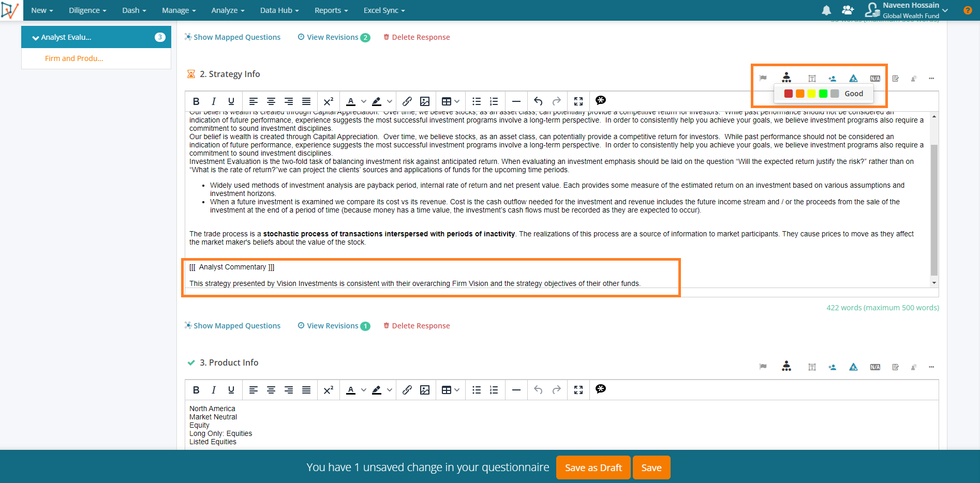Click the edit note icon for Strategy Info
The height and width of the screenshot is (483, 980).
click(x=896, y=79)
